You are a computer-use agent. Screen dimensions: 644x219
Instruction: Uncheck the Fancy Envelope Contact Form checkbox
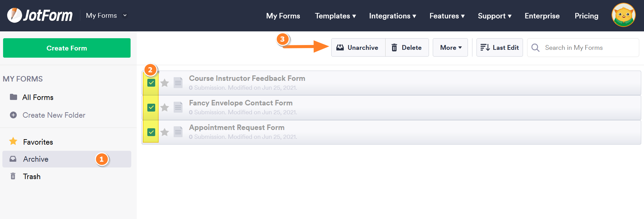coord(150,107)
